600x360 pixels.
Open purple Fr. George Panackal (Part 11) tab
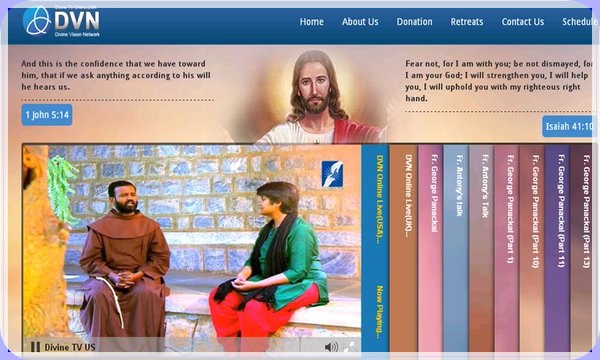[x=557, y=248]
